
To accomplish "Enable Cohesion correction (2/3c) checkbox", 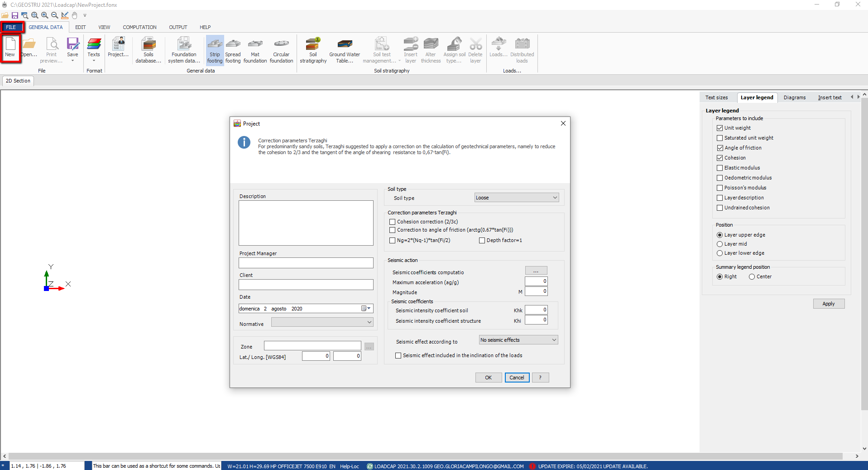I will point(393,222).
